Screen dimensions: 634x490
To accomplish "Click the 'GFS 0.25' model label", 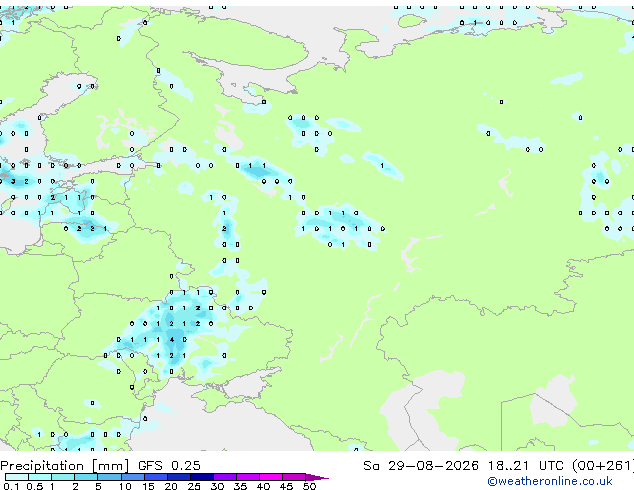I will [169, 466].
